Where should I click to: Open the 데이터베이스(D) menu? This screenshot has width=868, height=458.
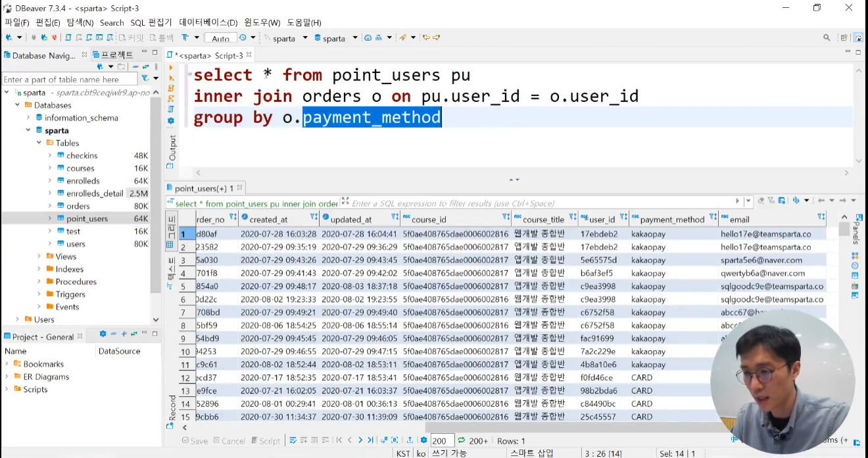click(208, 22)
